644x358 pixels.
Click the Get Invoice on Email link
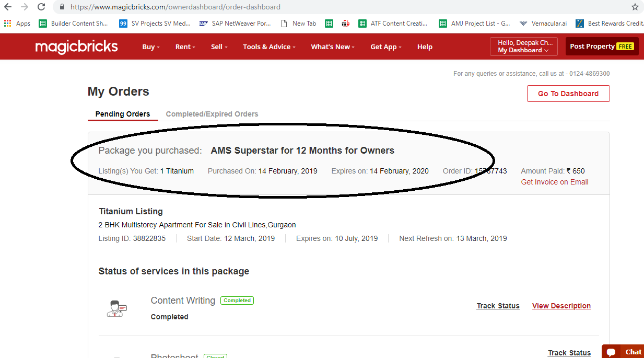(x=554, y=182)
